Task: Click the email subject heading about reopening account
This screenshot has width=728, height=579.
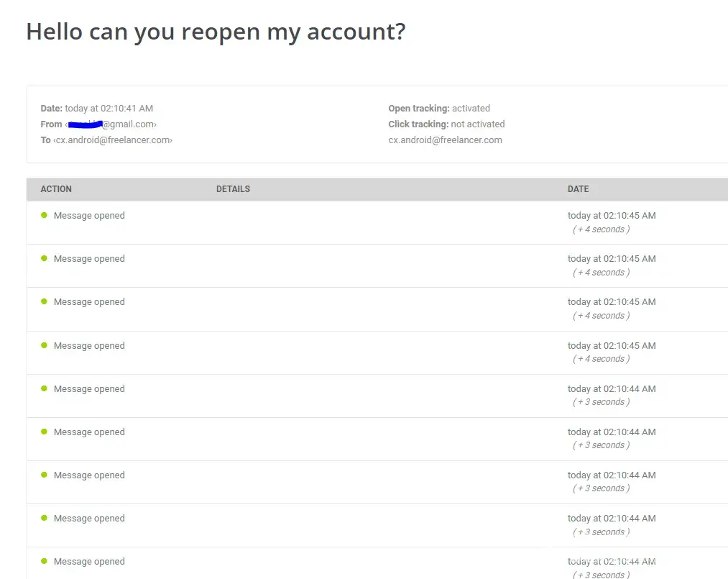Action: 216,32
